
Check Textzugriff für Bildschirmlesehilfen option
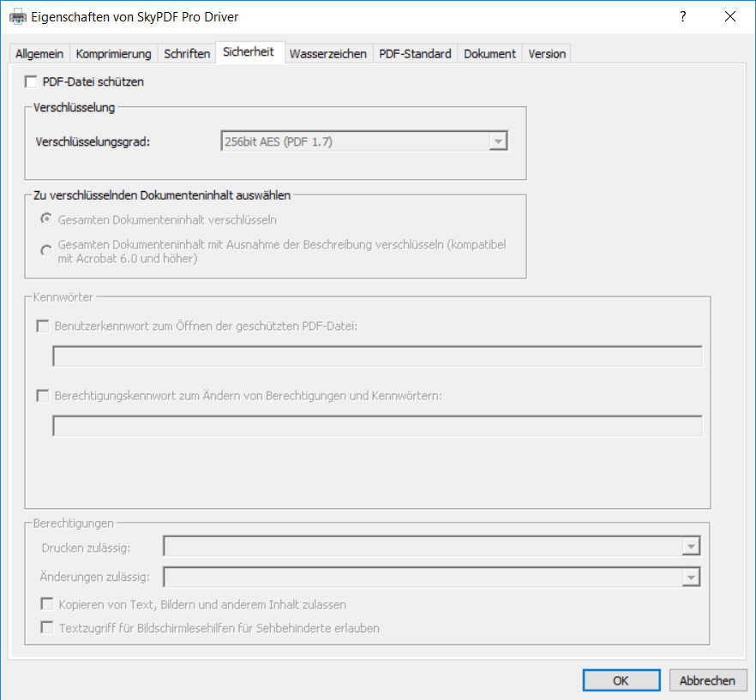(48, 628)
